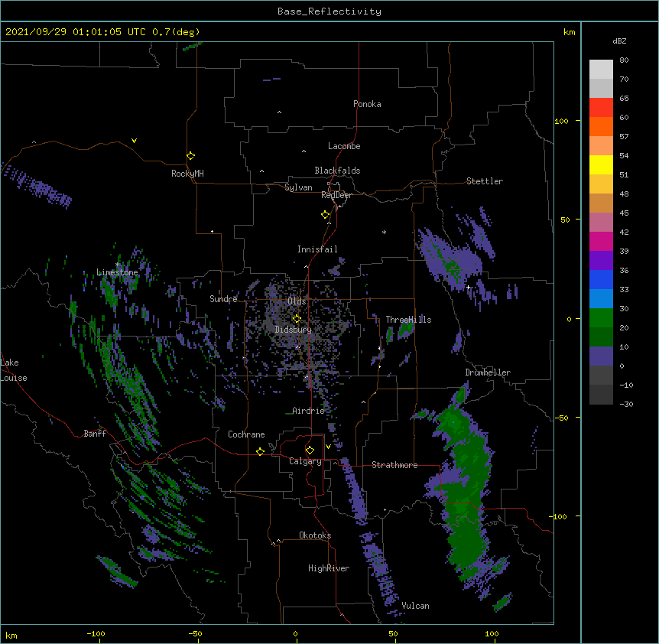The width and height of the screenshot is (659, 644).
Task: Click yellow station marker below Cochrane
Action: coord(260,451)
